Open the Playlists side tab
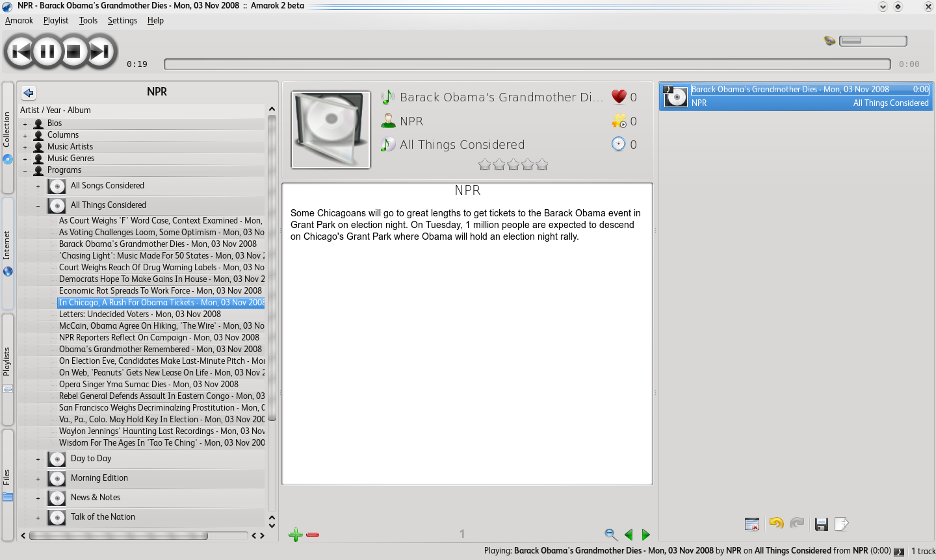Image resolution: width=936 pixels, height=560 pixels. click(x=7, y=370)
